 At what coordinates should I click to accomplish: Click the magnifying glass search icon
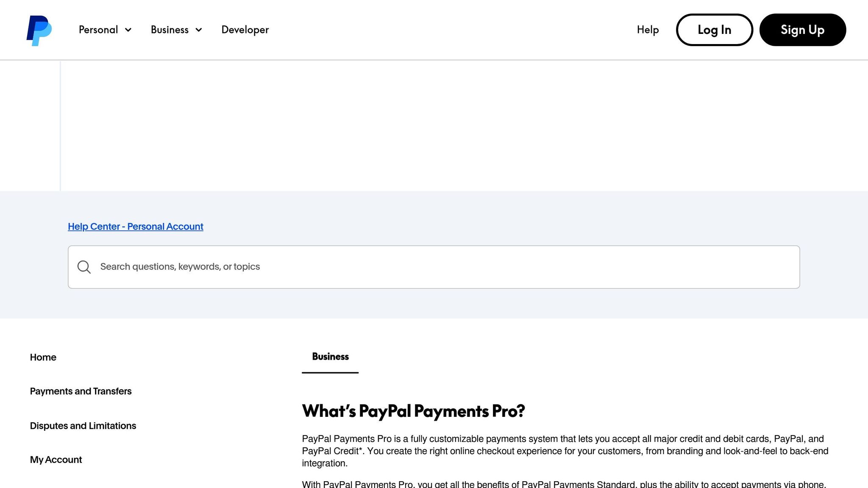84,267
